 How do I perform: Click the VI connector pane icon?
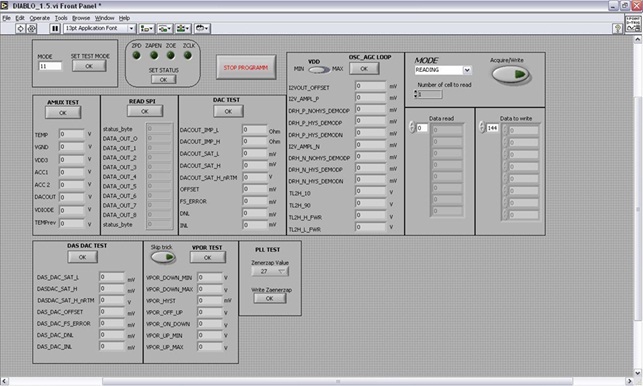click(x=633, y=24)
